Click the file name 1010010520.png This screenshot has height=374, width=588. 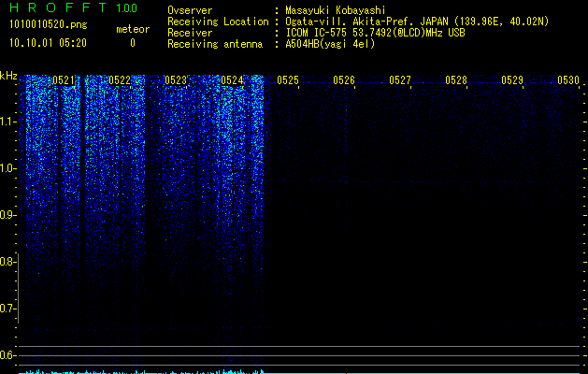(x=49, y=25)
